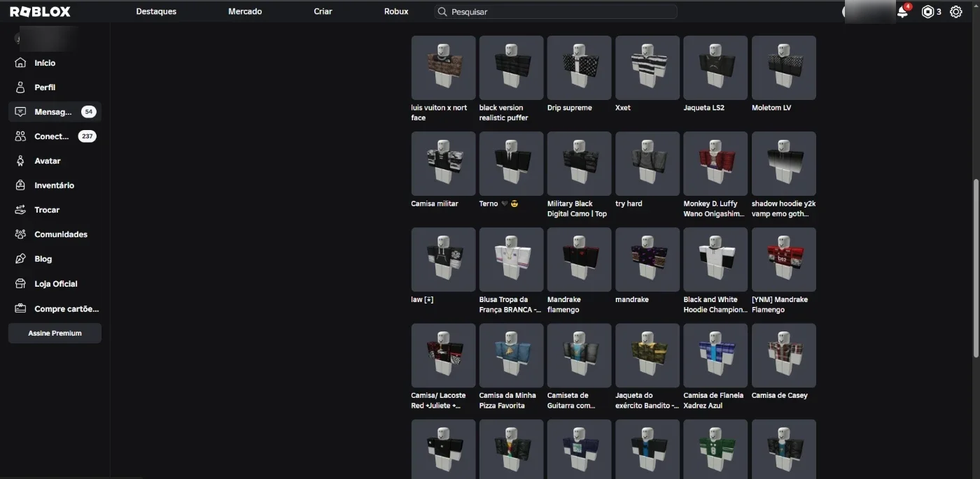Open the try hard thumbnail
This screenshot has width=980, height=479.
click(x=647, y=164)
